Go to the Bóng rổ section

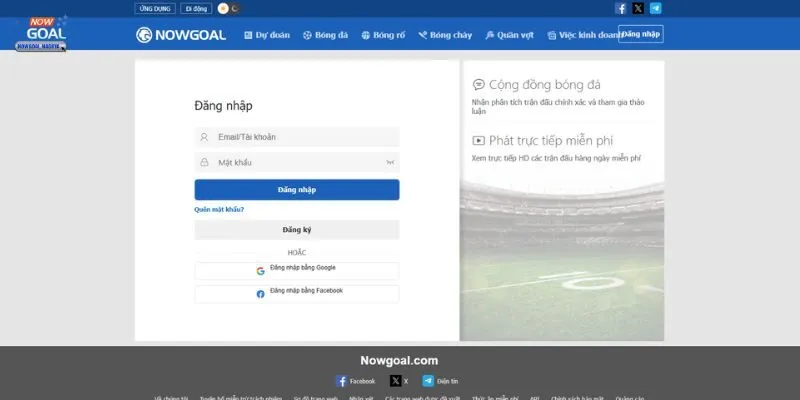point(383,35)
